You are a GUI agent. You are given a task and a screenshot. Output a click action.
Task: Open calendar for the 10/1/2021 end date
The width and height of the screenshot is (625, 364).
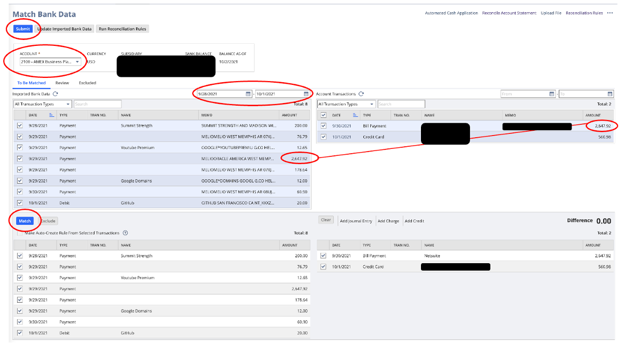pyautogui.click(x=306, y=94)
